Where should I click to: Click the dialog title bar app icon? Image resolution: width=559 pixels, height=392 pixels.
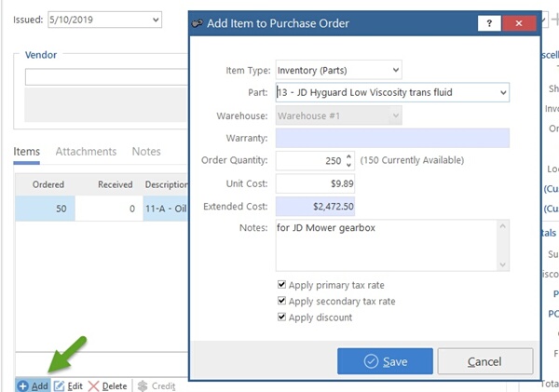tap(198, 23)
